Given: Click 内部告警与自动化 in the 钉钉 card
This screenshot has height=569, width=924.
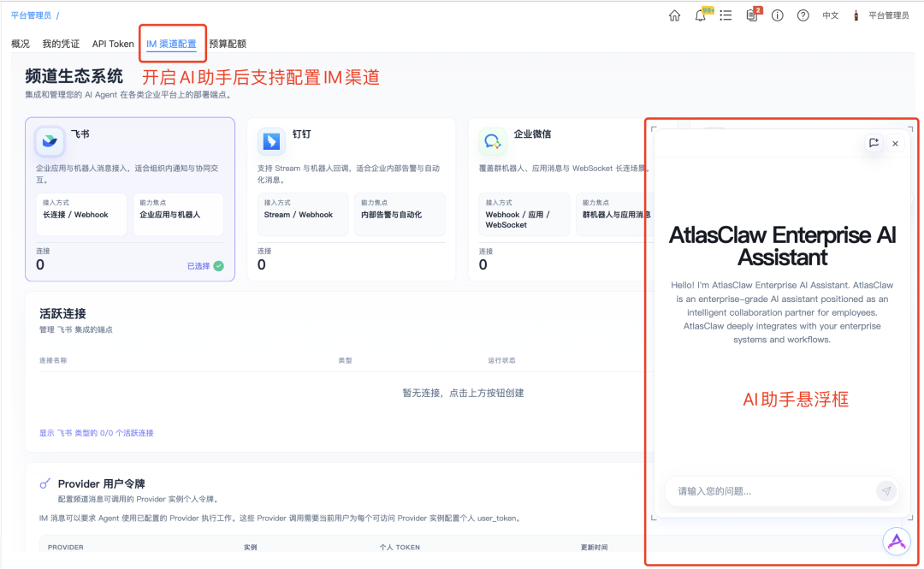Looking at the screenshot, I should point(391,215).
